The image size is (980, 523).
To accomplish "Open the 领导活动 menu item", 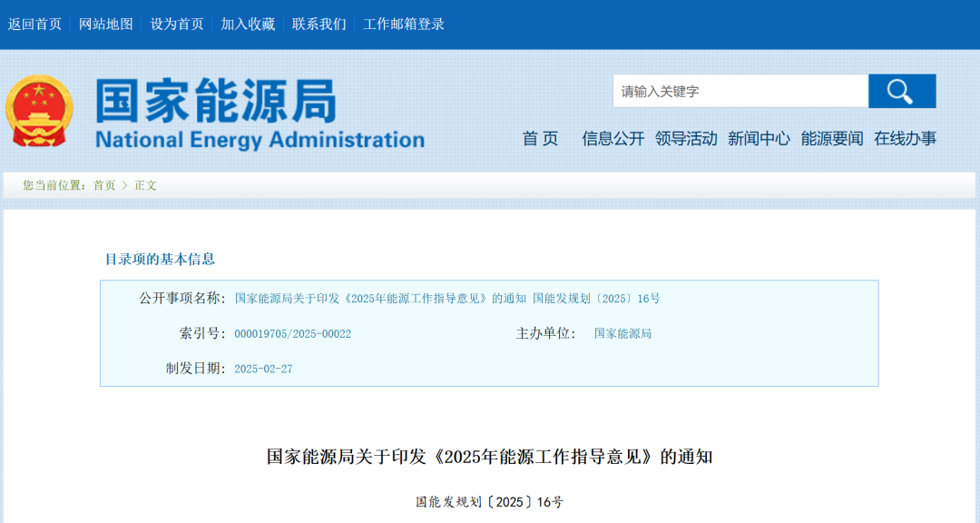I will pyautogui.click(x=687, y=140).
